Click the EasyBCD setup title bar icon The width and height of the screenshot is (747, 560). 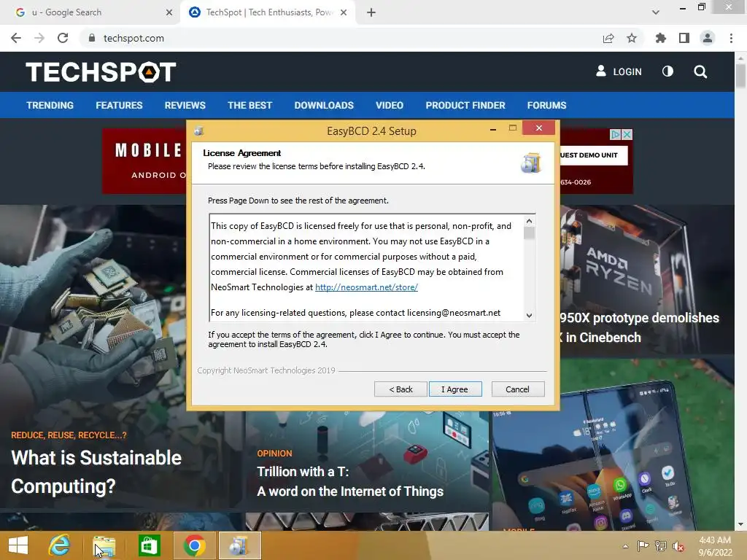coord(198,131)
